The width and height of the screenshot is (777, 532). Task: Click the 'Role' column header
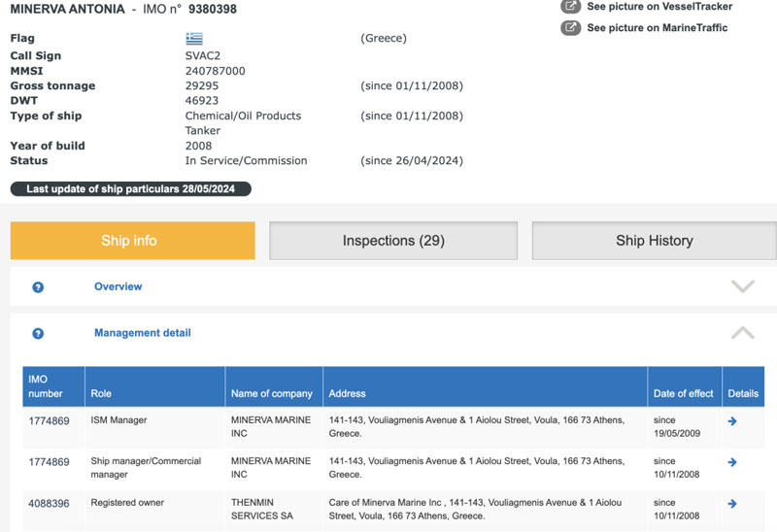tap(154, 386)
